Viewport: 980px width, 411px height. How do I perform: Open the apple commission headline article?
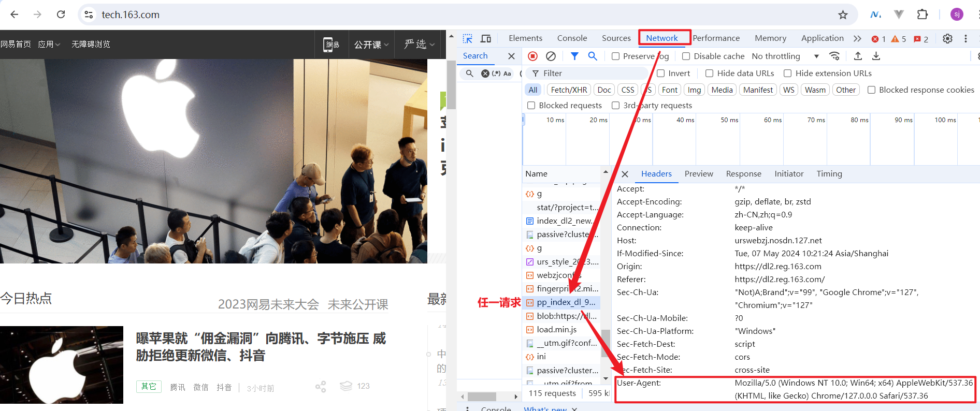coord(261,347)
